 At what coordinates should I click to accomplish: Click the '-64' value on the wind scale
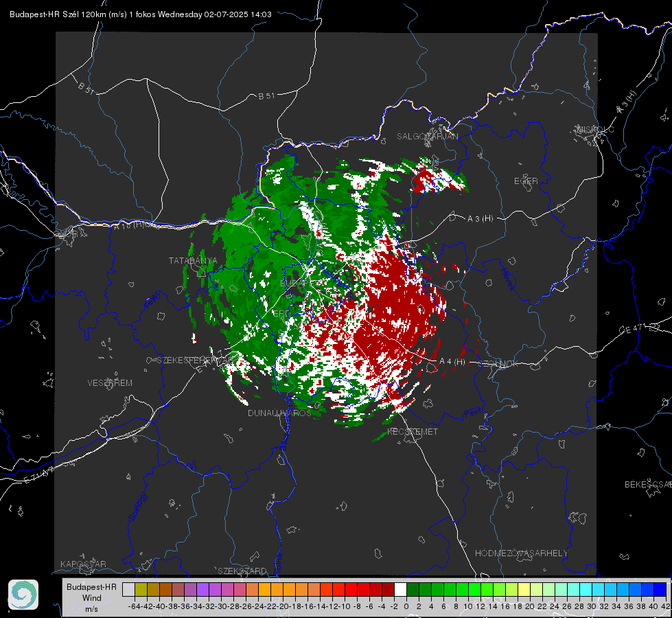[x=135, y=606]
